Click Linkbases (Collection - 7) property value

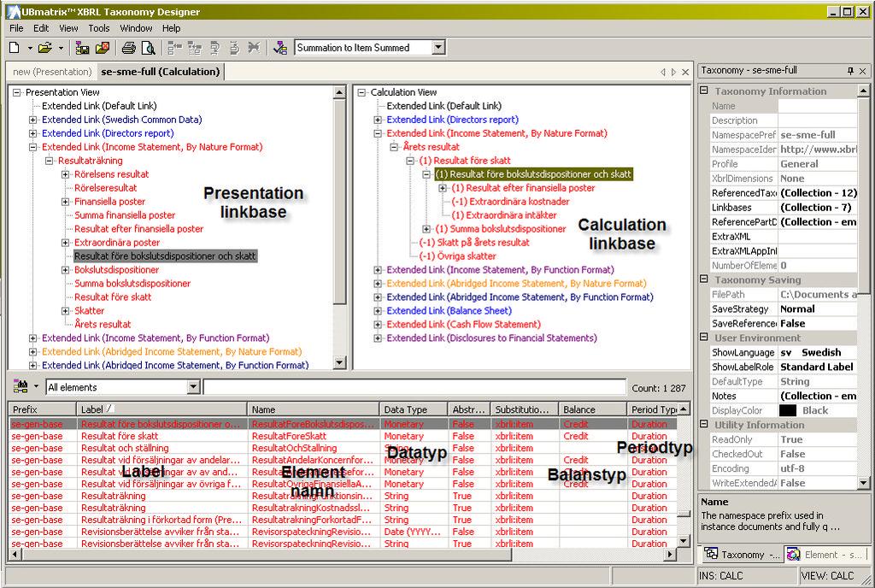point(818,207)
